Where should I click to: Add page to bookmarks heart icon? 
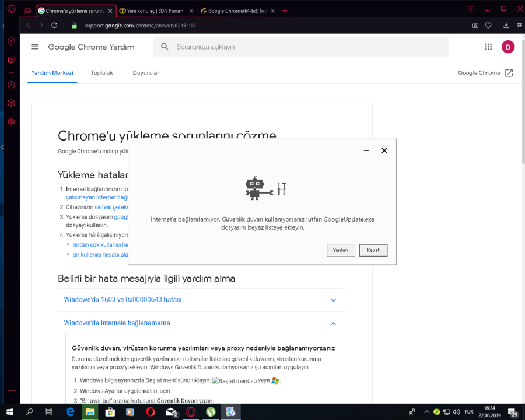488,26
